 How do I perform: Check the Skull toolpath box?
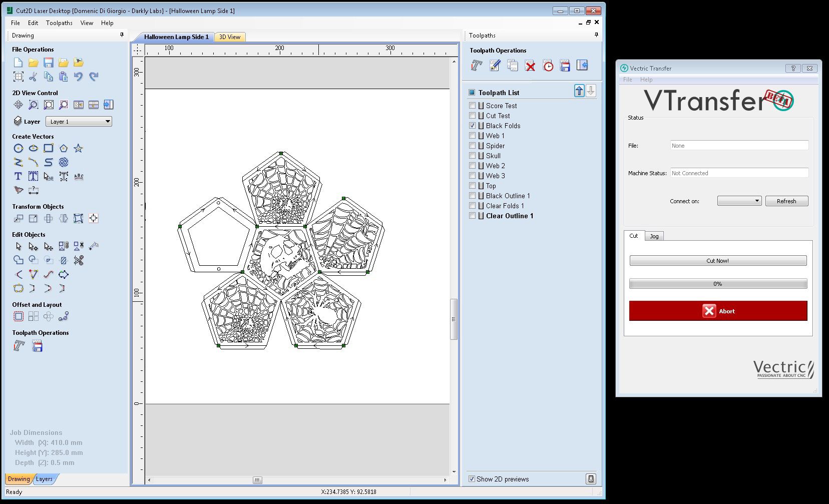click(x=472, y=156)
